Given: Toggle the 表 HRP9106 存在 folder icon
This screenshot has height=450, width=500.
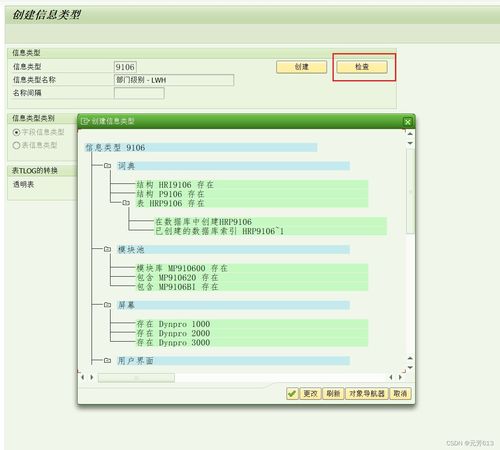Looking at the screenshot, I should [126, 203].
